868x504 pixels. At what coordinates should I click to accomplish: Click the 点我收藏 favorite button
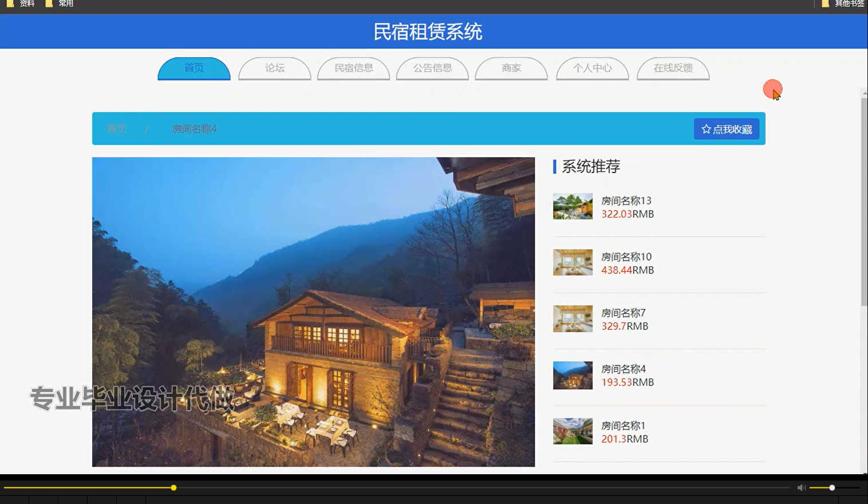726,128
